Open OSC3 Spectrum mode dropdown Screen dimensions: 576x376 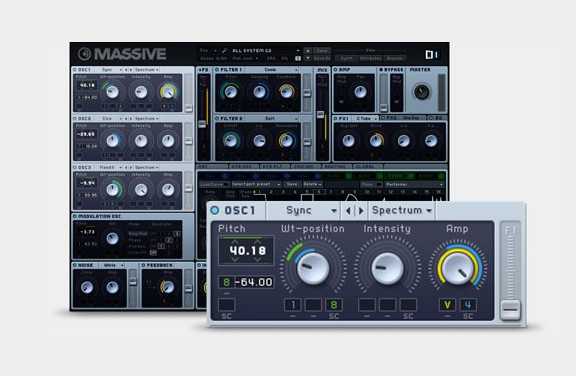click(146, 167)
